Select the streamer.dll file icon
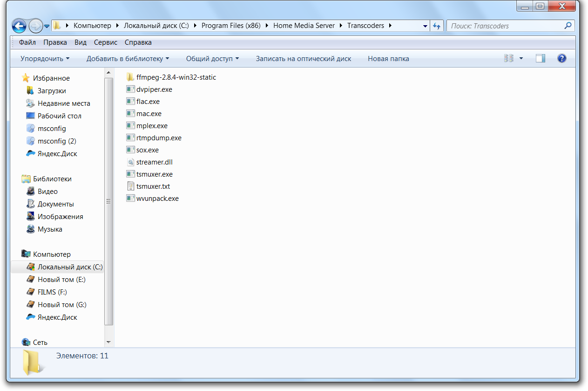588x391 pixels. point(130,162)
